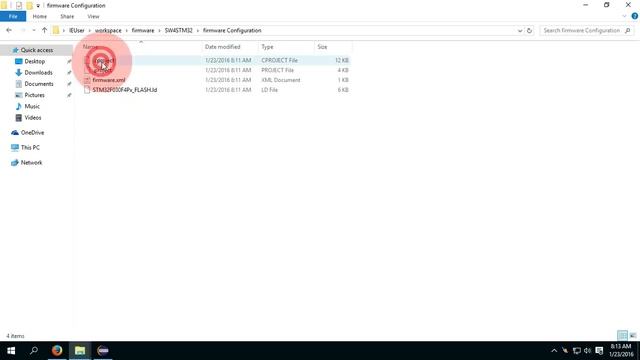Open Customize Quick Access Toolbar dropdown
Image resolution: width=640 pixels, height=360 pixels.
pyautogui.click(x=38, y=6)
